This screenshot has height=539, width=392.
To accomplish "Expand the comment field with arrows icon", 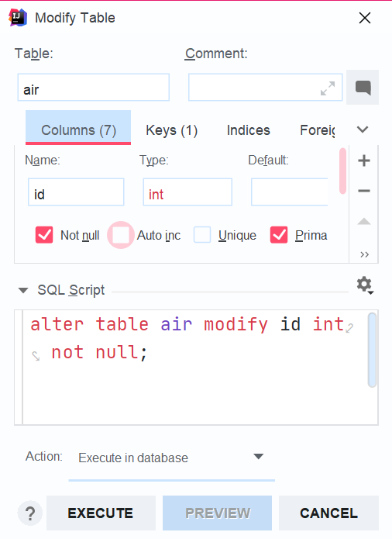I will [x=328, y=88].
